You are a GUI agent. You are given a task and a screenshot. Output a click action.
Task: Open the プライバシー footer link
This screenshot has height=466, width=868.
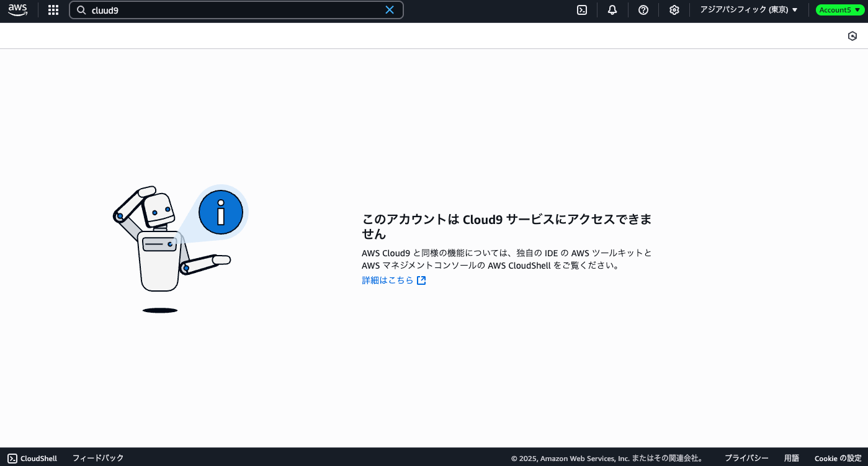[x=746, y=458]
